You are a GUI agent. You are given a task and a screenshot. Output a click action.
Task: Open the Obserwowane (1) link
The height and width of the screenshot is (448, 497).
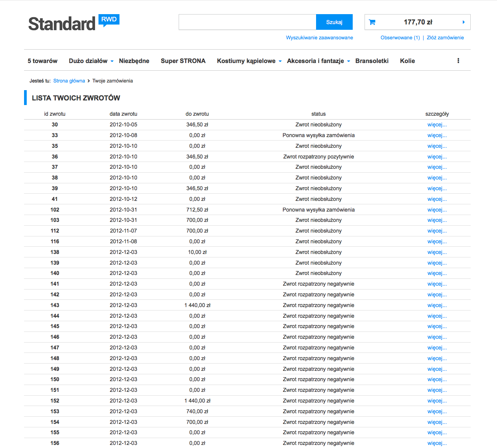(400, 37)
